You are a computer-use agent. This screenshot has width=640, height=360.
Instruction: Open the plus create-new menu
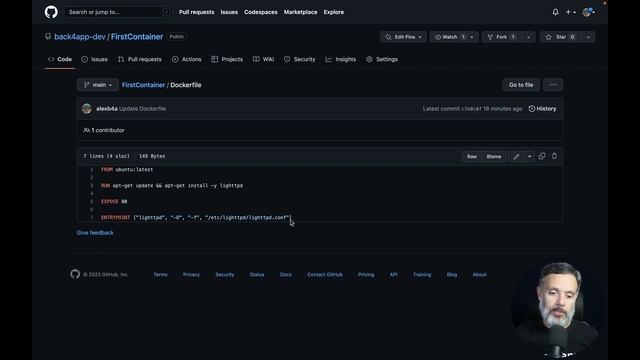point(571,12)
